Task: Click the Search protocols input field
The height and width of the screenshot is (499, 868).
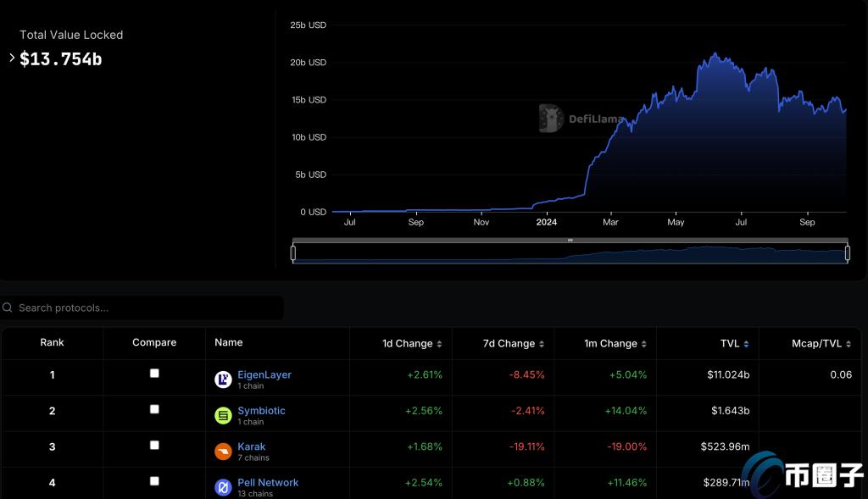Action: [142, 308]
